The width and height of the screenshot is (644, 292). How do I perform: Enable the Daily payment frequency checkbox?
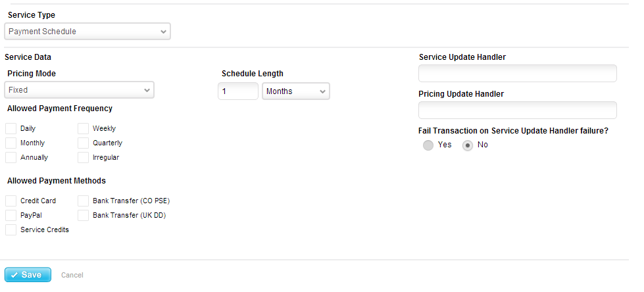[11, 129]
